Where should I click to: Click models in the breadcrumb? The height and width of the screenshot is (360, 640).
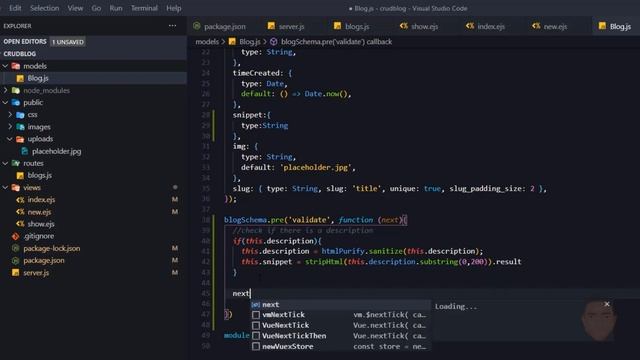point(207,42)
